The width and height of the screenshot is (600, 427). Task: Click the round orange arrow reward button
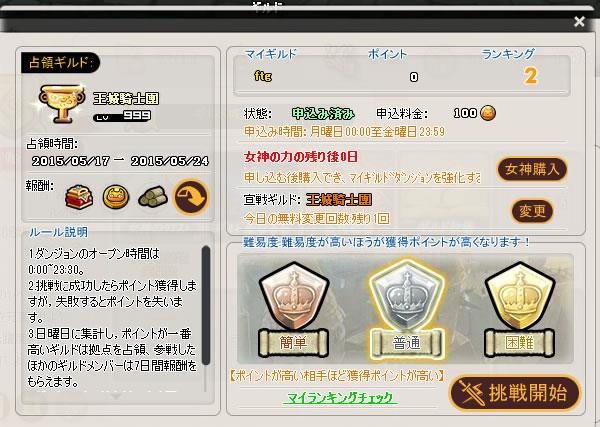[x=191, y=197]
